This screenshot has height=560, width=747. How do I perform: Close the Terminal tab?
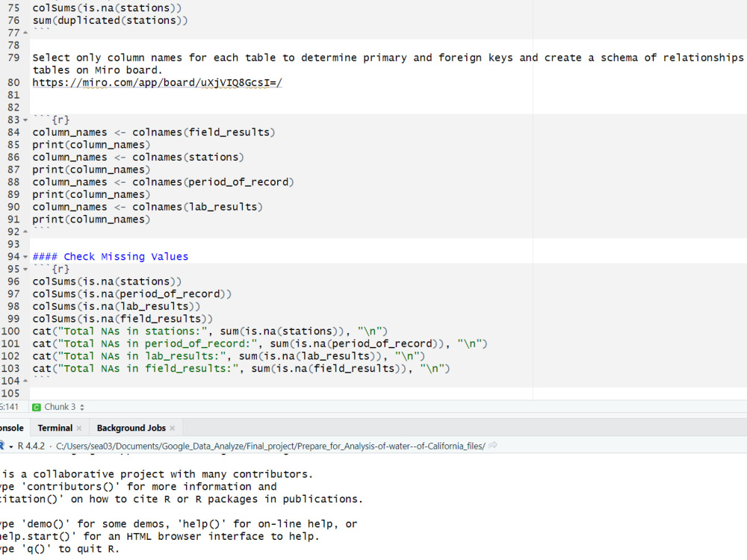79,428
